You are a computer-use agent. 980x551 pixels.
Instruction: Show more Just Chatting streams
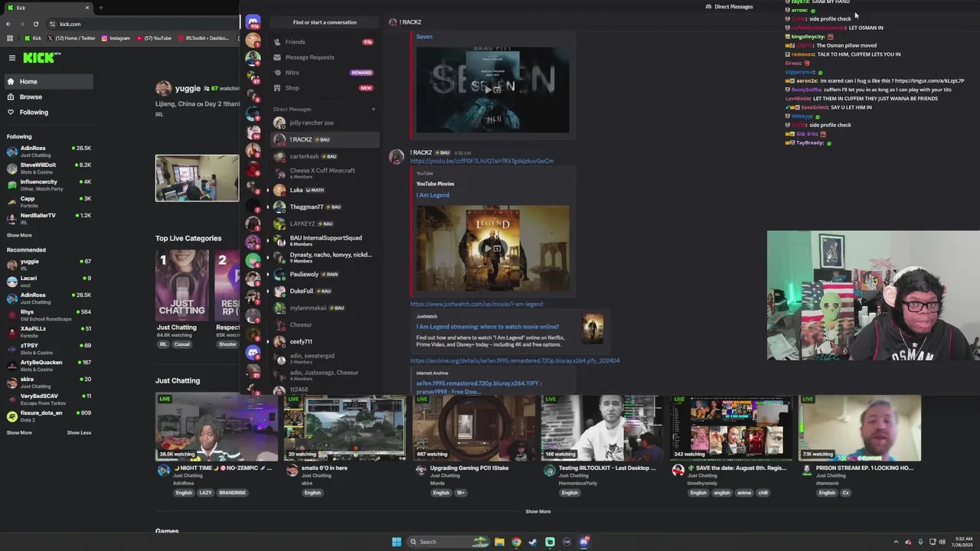click(537, 512)
